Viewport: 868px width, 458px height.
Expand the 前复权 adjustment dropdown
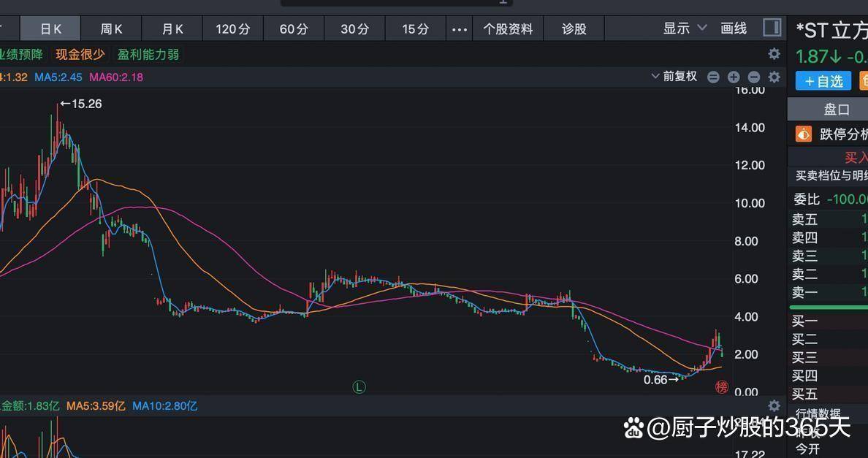(674, 77)
